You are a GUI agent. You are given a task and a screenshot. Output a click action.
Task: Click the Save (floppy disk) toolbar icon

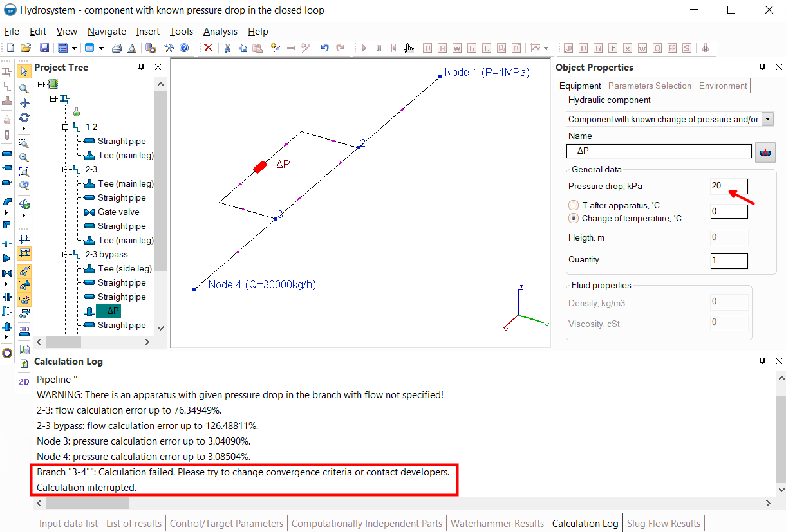[44, 48]
